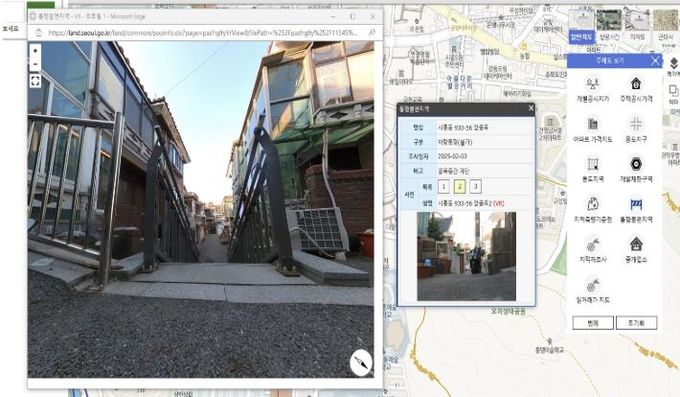Show photo 1 in the info popup
Screen dimensions: 680x397
pos(443,187)
